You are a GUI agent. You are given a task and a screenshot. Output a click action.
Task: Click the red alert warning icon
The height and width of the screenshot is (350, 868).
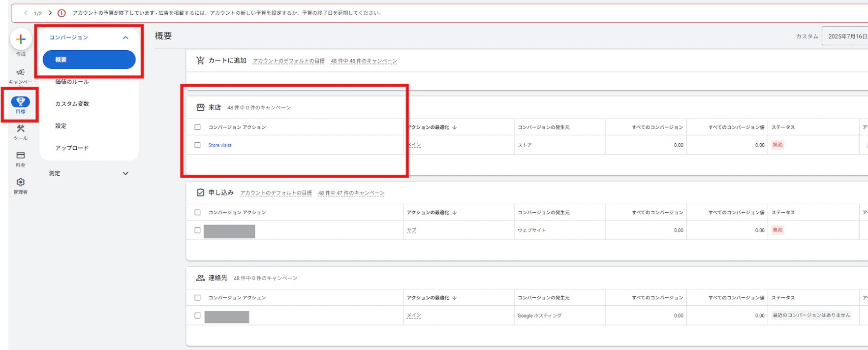[x=62, y=13]
